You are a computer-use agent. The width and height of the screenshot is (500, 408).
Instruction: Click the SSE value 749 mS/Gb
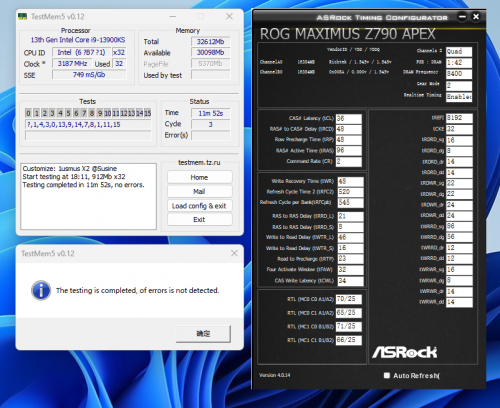tap(89, 75)
